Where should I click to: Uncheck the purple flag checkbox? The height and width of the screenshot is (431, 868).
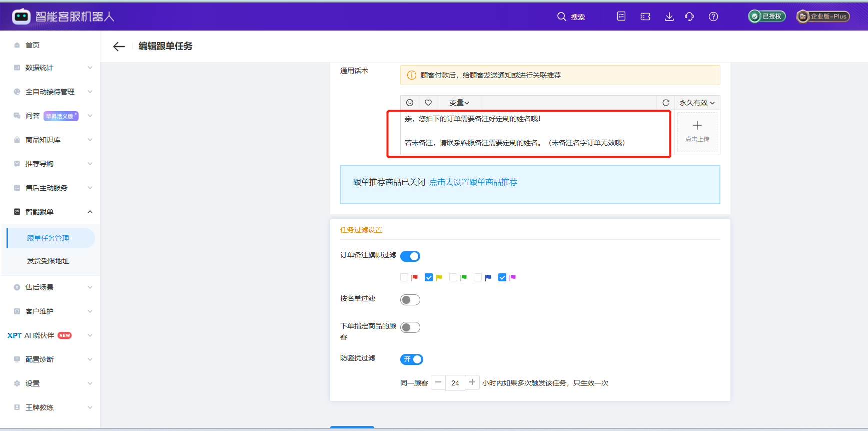[502, 277]
